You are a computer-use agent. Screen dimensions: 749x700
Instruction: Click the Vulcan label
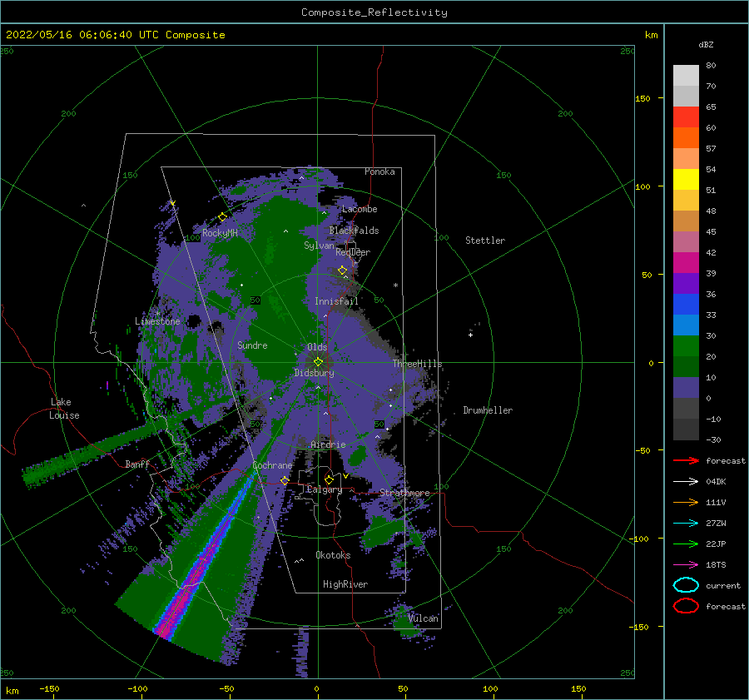pyautogui.click(x=423, y=618)
